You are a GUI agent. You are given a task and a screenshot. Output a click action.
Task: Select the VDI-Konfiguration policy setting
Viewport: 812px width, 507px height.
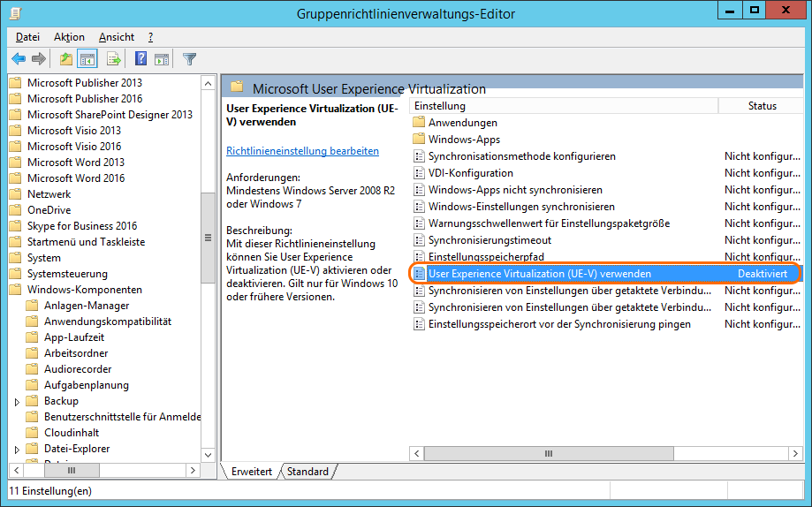470,173
